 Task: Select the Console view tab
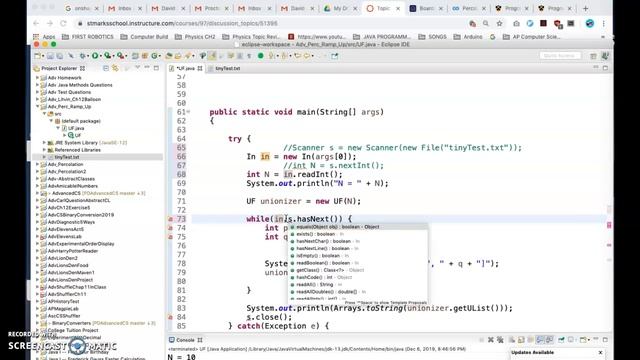(186, 340)
